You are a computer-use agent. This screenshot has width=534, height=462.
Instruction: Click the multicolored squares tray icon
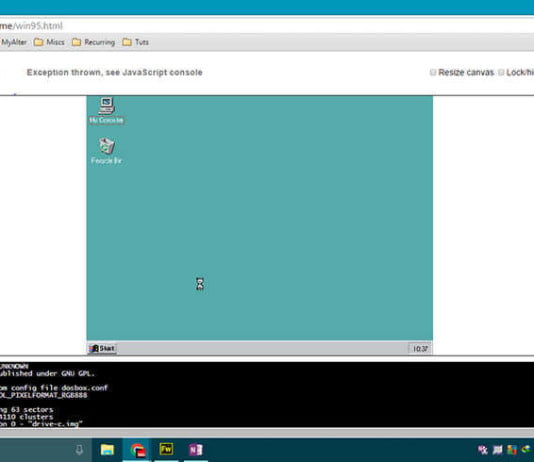(x=512, y=450)
